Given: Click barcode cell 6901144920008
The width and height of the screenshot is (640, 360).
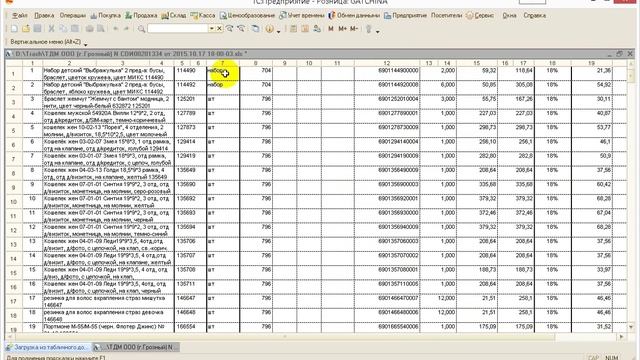Looking at the screenshot, I should click(x=387, y=88).
